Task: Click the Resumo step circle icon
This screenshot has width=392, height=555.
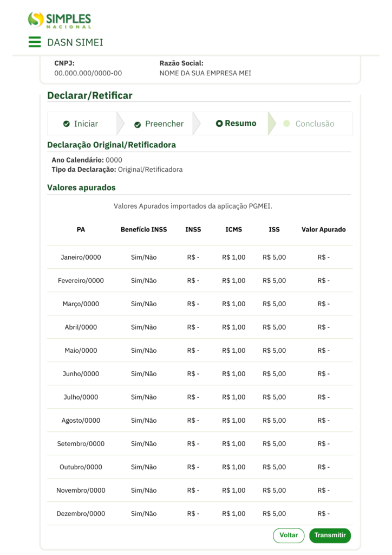Action: [219, 124]
